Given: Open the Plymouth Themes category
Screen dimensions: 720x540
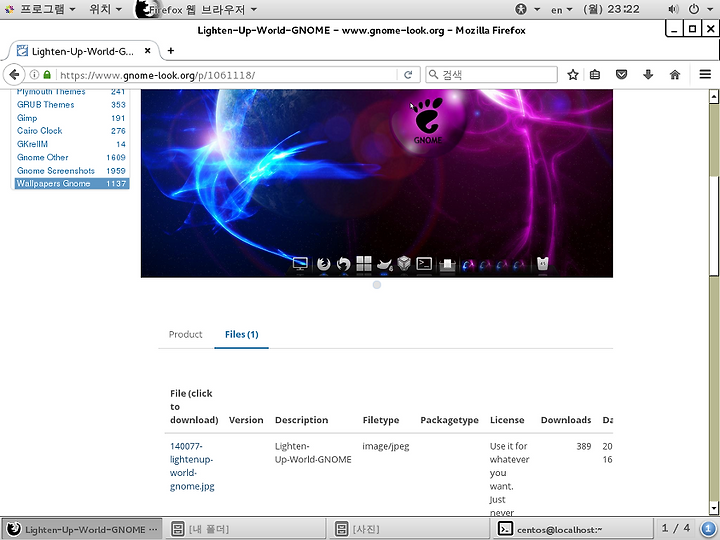Looking at the screenshot, I should point(51,92).
